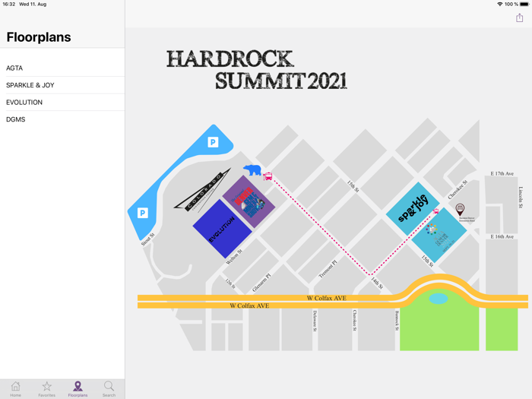The height and width of the screenshot is (399, 532).
Task: Open the Home tab
Action: (x=16, y=389)
